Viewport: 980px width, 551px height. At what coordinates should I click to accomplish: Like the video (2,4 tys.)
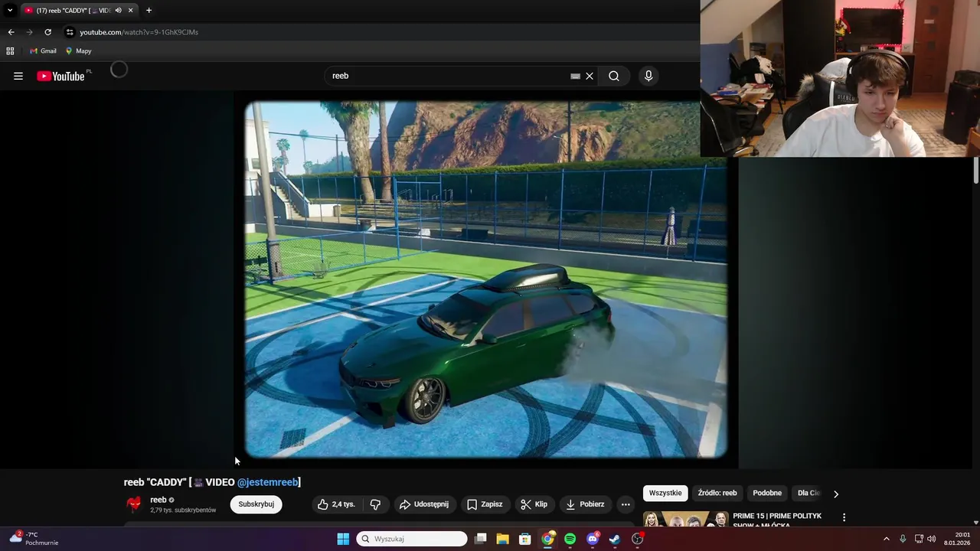point(337,504)
